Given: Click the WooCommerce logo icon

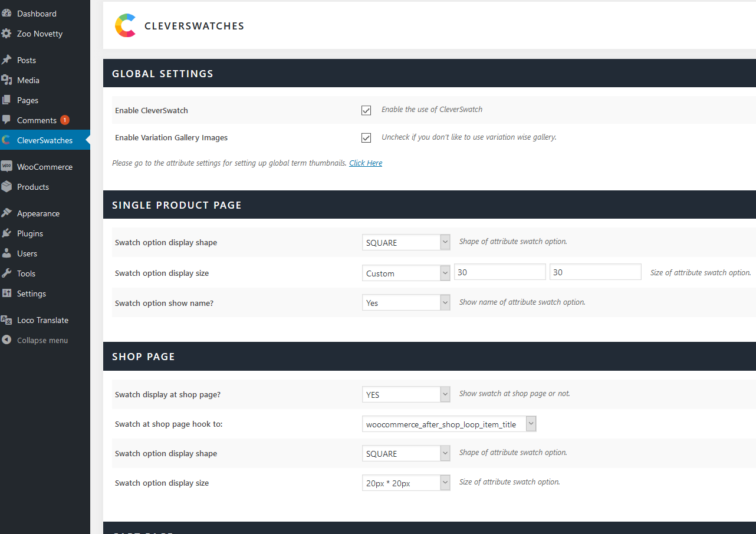Looking at the screenshot, I should point(6,167).
